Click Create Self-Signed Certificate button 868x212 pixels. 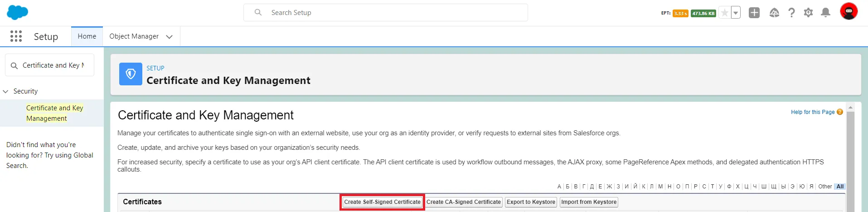coord(382,202)
